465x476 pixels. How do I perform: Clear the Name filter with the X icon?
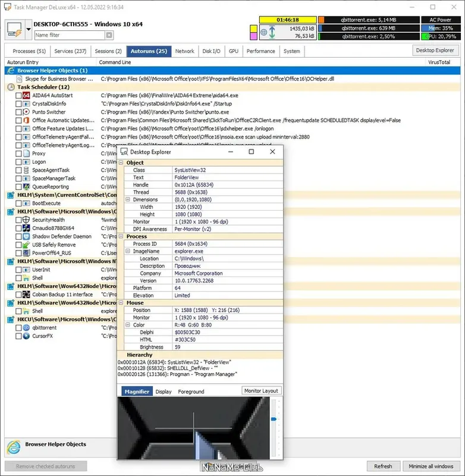tap(109, 35)
